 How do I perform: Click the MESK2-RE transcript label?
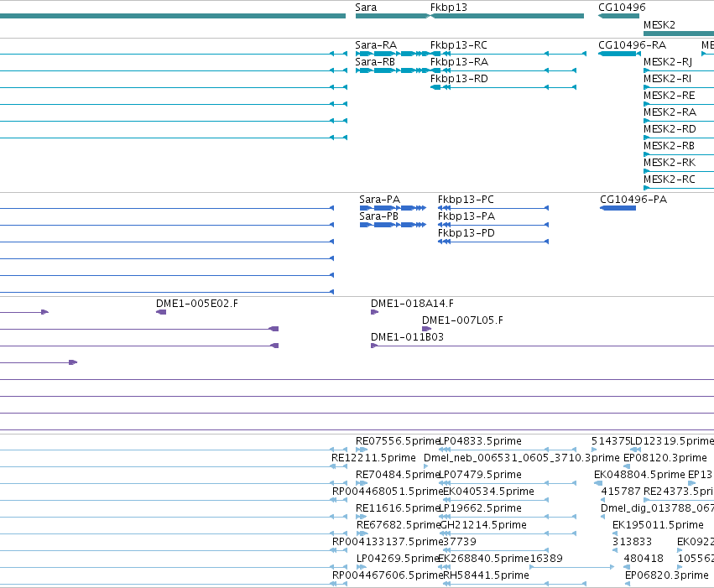coord(669,96)
